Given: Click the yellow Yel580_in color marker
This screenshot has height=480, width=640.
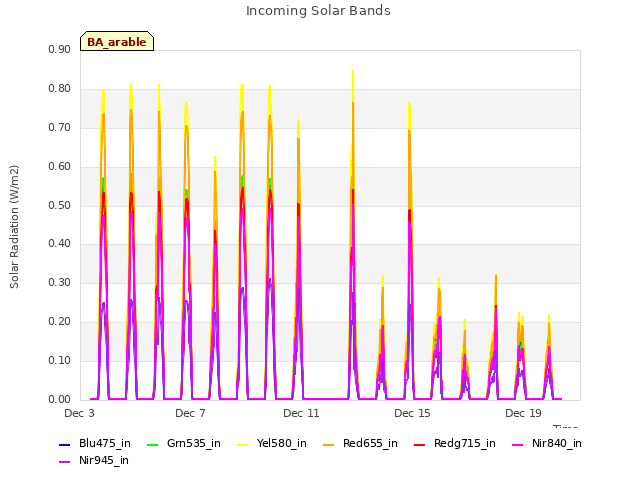Looking at the screenshot, I should 242,444.
